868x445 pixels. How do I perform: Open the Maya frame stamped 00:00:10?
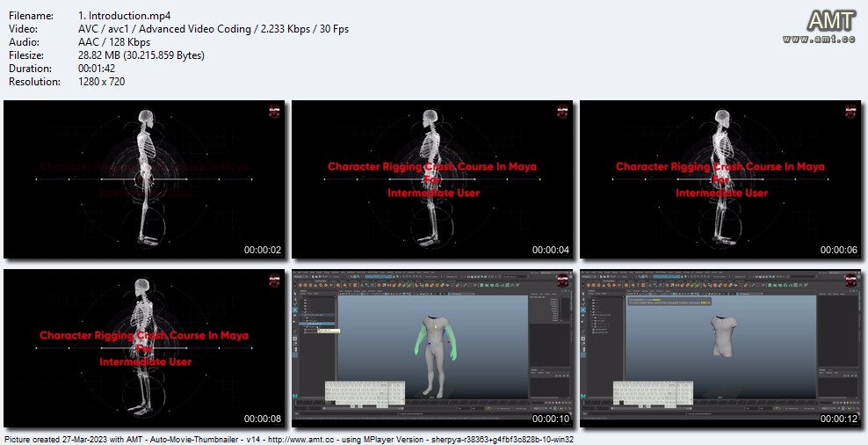pos(432,348)
